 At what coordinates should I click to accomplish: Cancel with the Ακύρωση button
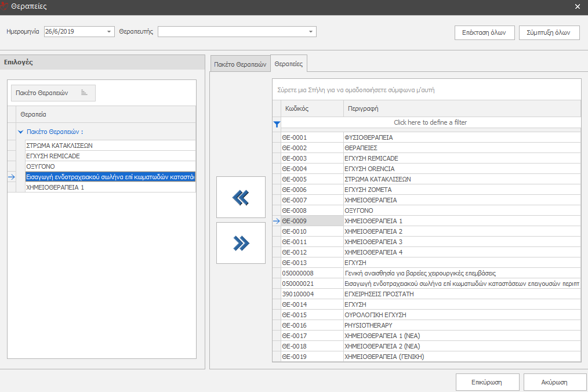pyautogui.click(x=555, y=382)
